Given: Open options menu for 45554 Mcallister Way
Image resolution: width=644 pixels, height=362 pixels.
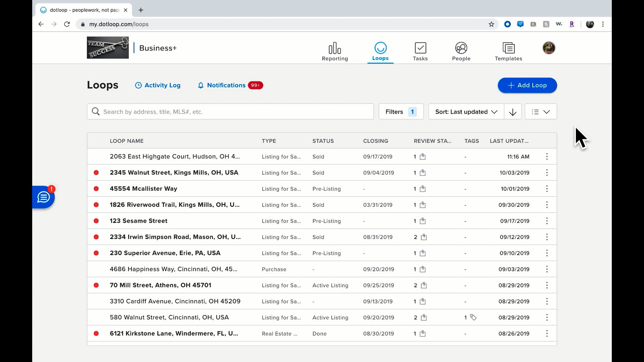Looking at the screenshot, I should [547, 189].
